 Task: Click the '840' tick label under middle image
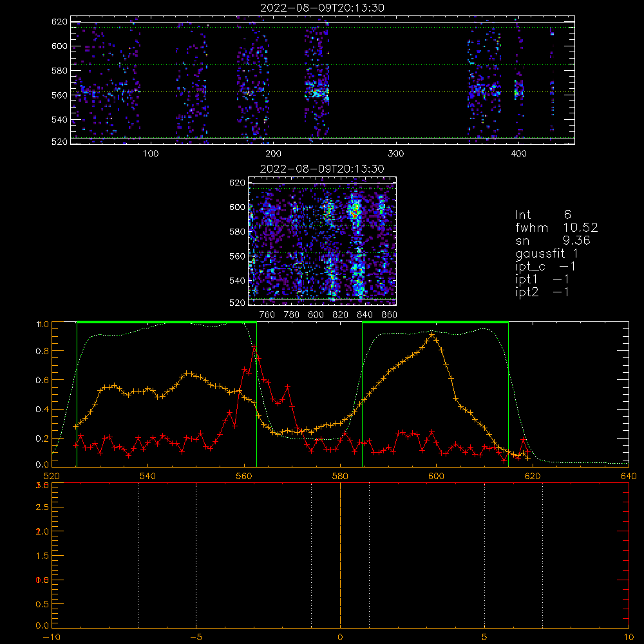coord(365,315)
